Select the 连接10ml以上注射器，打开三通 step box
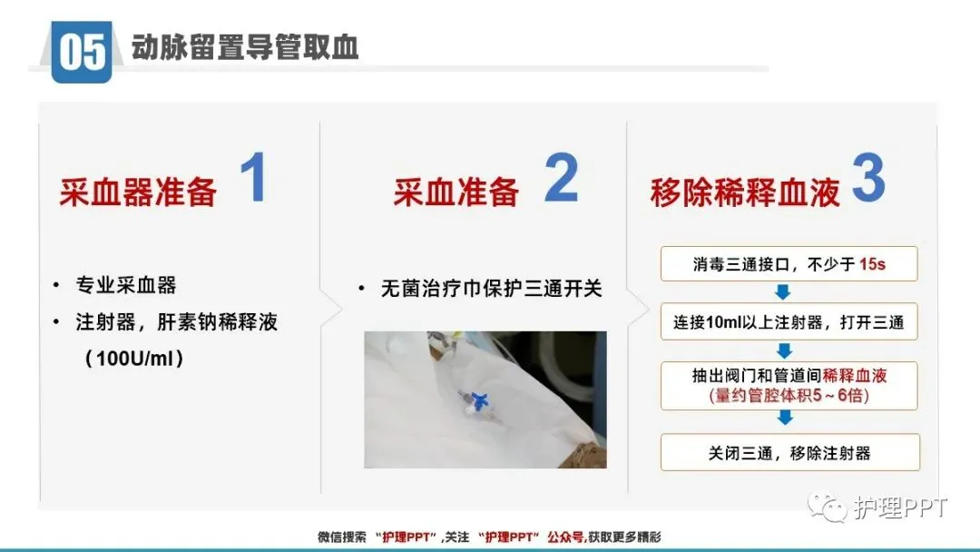The image size is (980, 552). [789, 322]
